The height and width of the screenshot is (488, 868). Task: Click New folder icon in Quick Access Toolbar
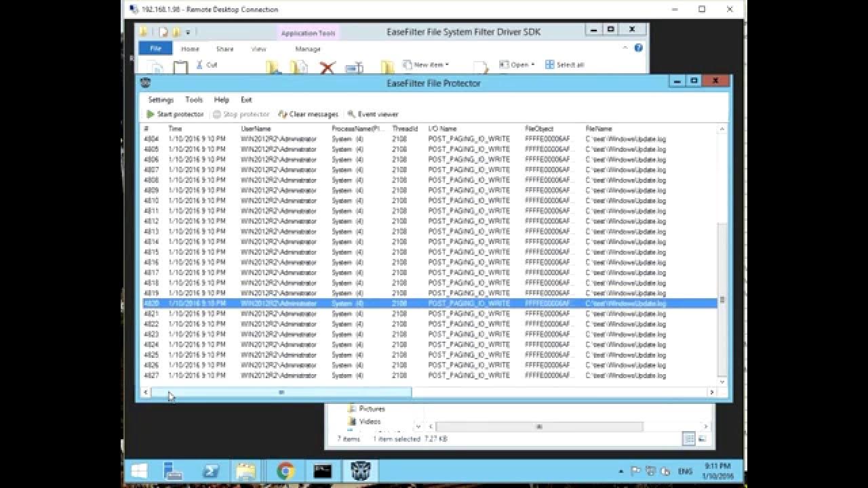pyautogui.click(x=176, y=32)
